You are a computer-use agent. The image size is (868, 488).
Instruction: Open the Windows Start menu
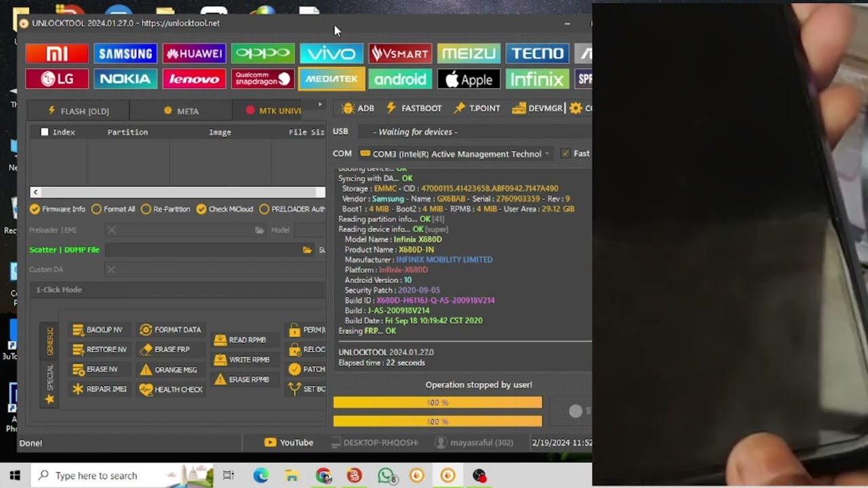coord(15,476)
